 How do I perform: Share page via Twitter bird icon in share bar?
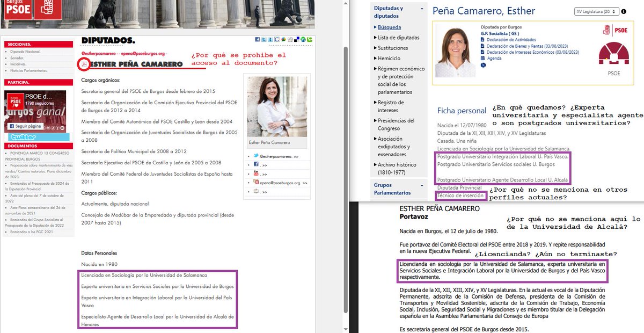point(264,39)
